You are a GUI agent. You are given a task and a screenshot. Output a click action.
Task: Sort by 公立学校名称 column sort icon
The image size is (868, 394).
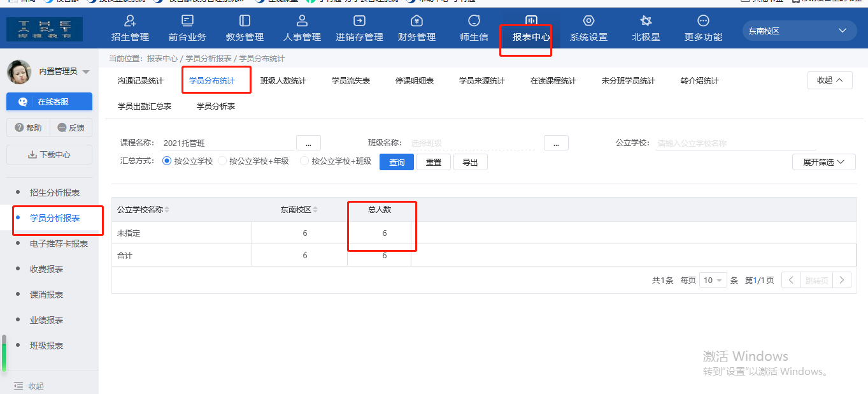point(167,210)
